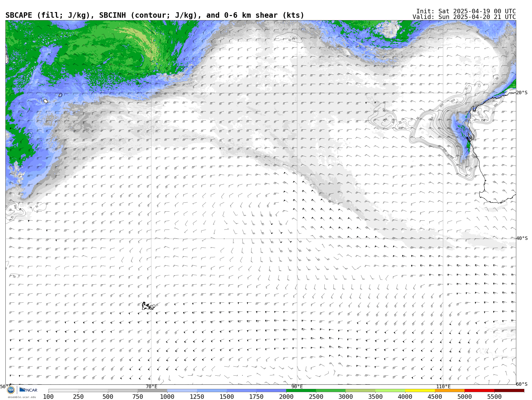Click the small Mauritius island outline
The height and width of the screenshot is (400, 532).
(60, 95)
